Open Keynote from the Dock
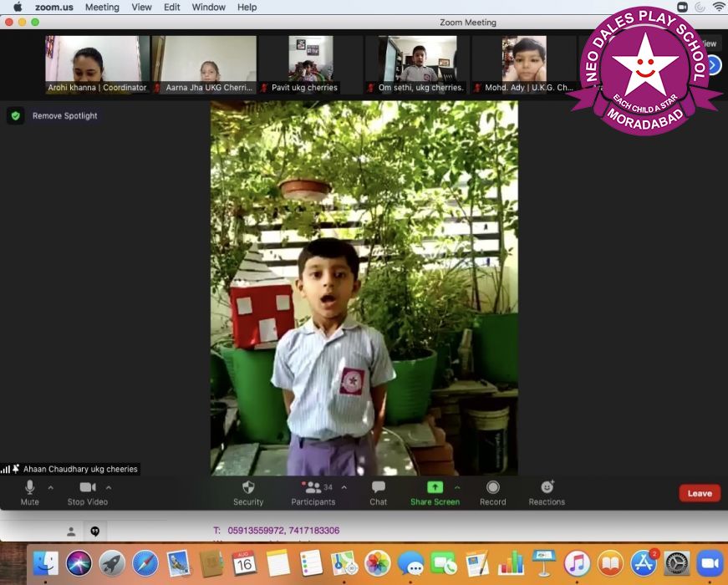728x585 pixels. click(543, 563)
